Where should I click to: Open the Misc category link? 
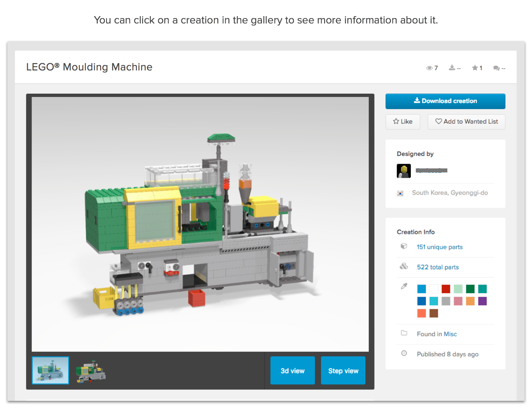[450, 334]
